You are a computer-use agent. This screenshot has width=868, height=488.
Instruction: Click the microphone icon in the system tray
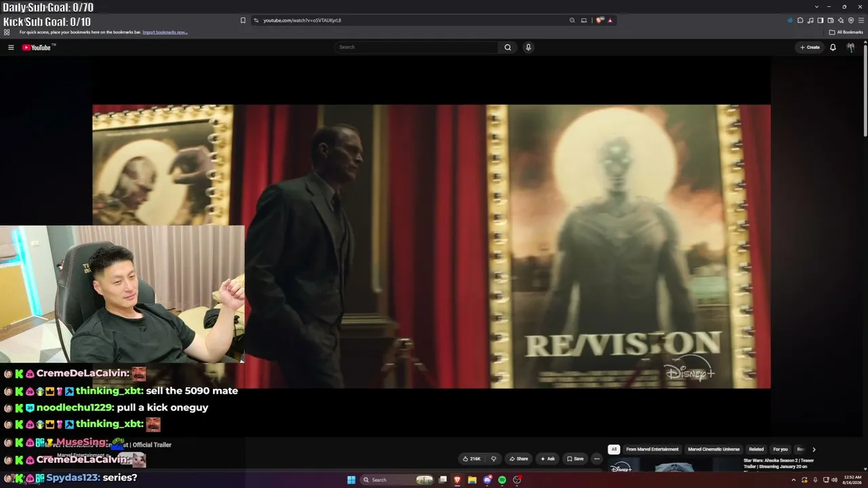click(x=815, y=480)
